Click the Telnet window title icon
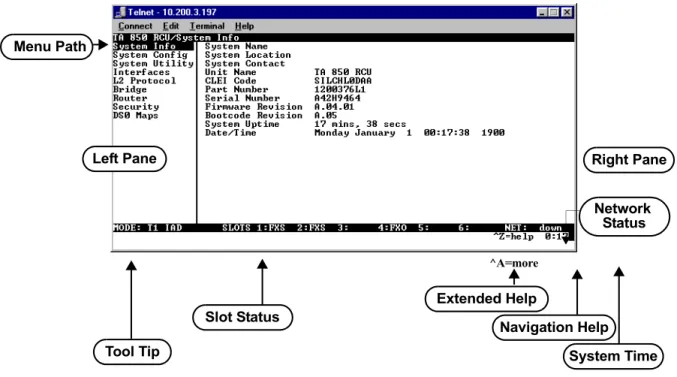The width and height of the screenshot is (677, 377). pos(120,12)
